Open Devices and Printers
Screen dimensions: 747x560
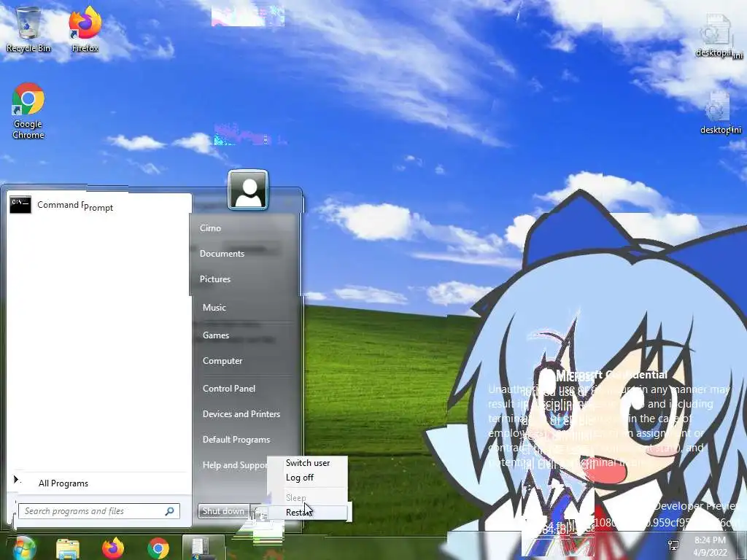241,414
